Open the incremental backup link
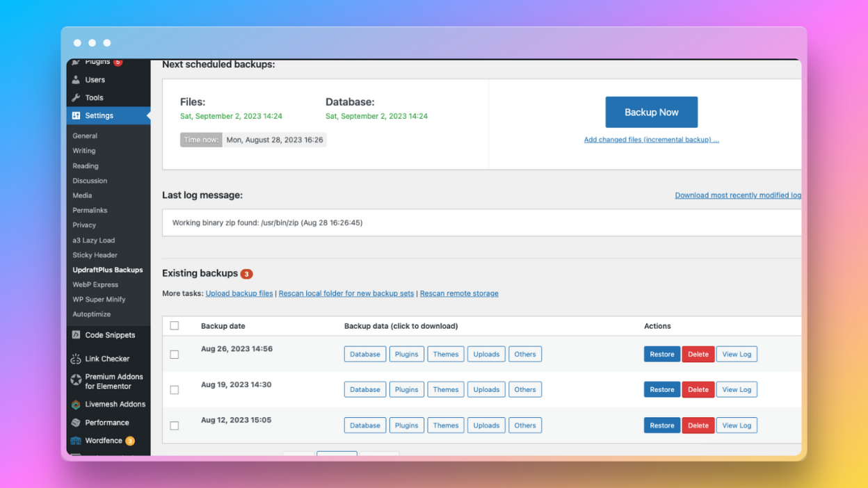 (651, 139)
